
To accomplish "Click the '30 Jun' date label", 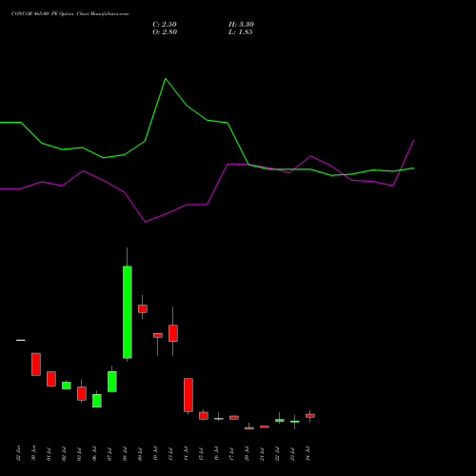I will (33, 453).
